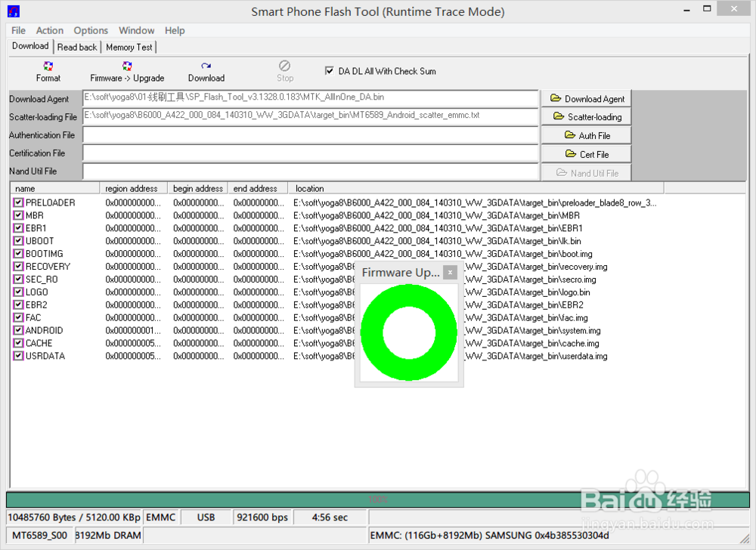This screenshot has height=550, width=756.
Task: Select the lk.bin location path
Action: pos(437,241)
